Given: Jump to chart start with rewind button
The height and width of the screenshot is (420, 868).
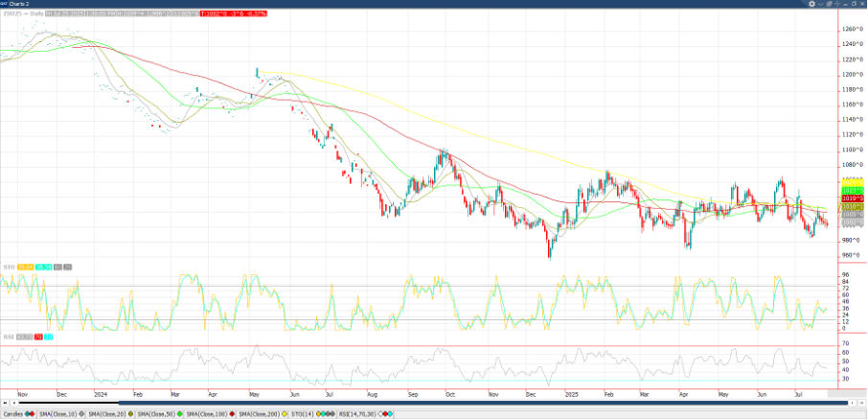Looking at the screenshot, I should (6, 403).
